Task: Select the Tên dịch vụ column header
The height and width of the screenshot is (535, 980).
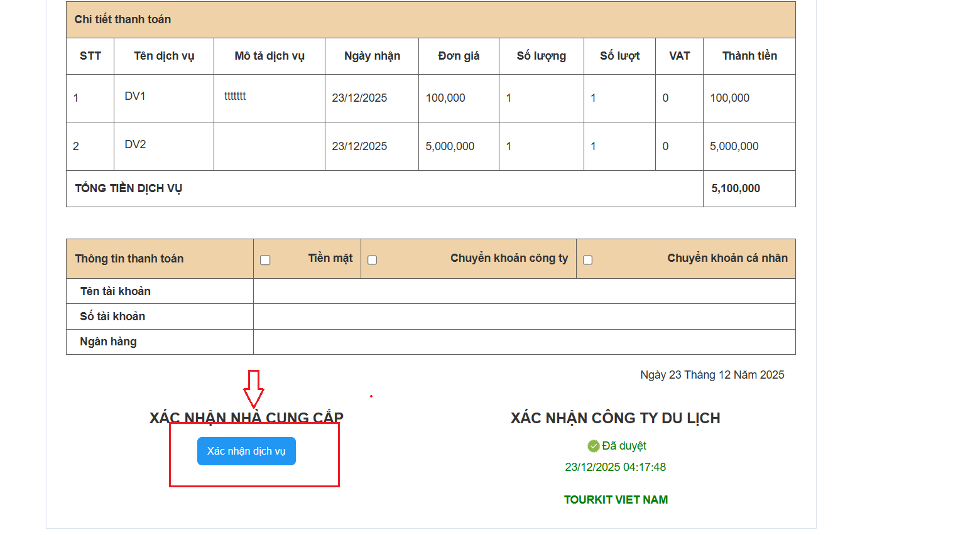Action: click(x=164, y=56)
